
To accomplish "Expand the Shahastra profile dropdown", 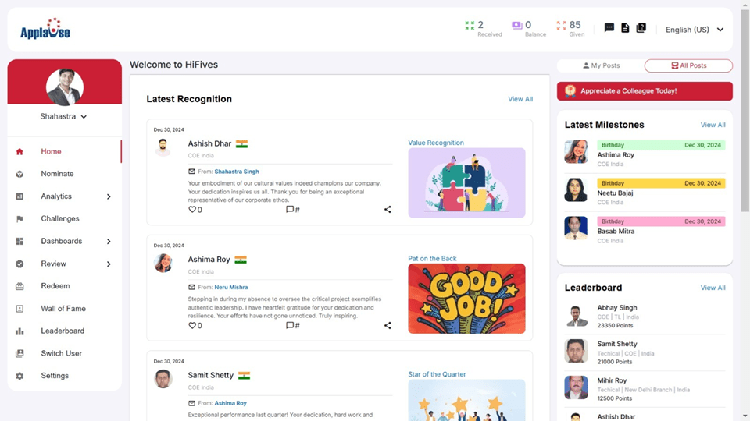I will click(64, 117).
